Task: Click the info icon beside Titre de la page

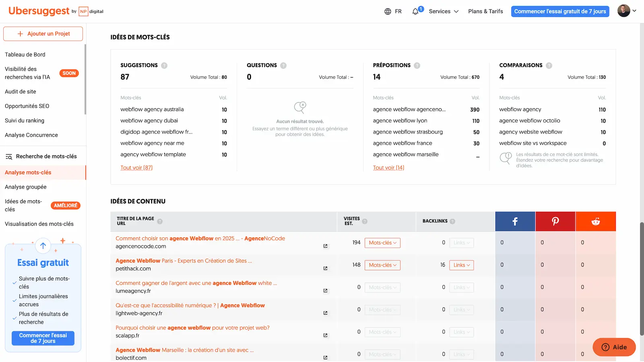Action: pos(160,221)
